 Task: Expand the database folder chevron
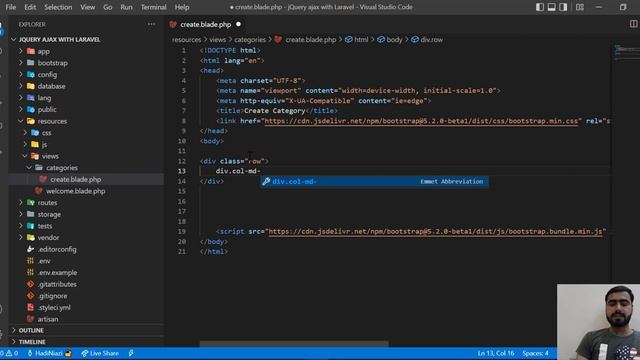[21, 86]
